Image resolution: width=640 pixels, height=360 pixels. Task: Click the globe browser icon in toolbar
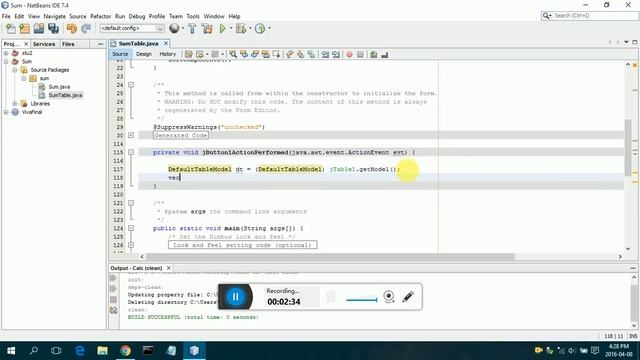pyautogui.click(x=174, y=28)
